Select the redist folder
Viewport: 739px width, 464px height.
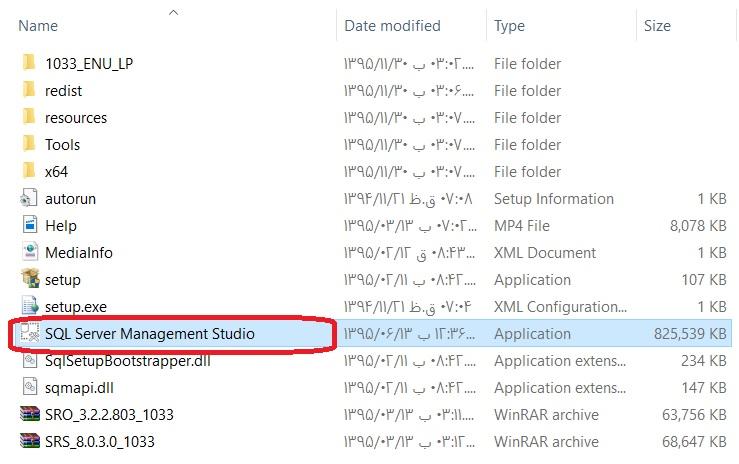pos(63,91)
